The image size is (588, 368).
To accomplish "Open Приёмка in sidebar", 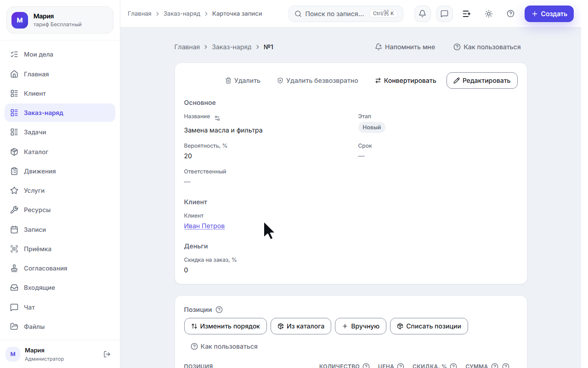I will point(60,249).
